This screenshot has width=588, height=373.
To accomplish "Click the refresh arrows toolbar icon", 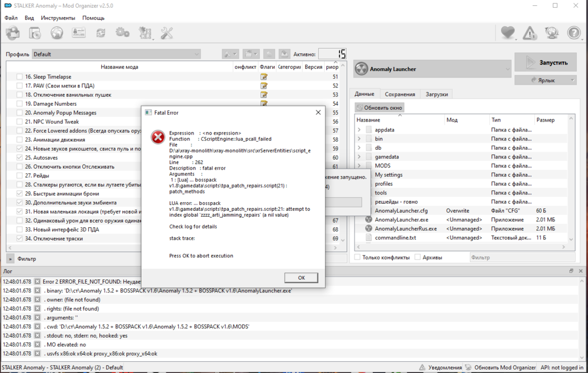I will tap(101, 33).
